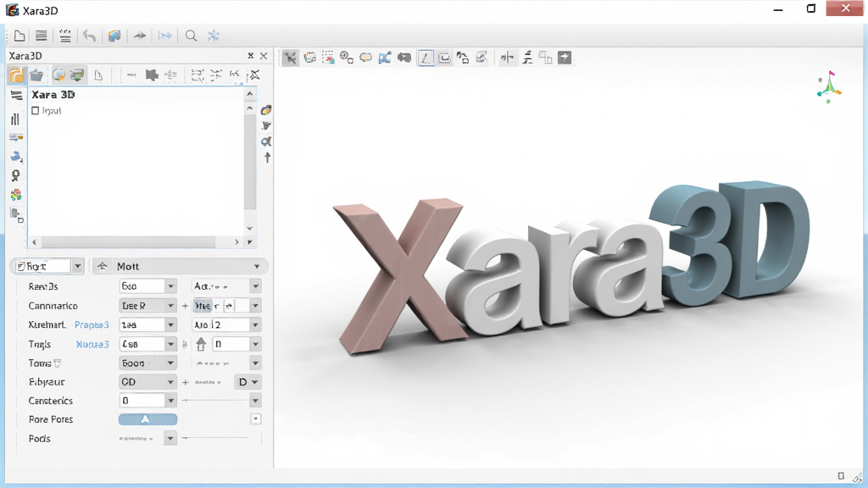
Task: Toggle the small checkbox in Pore Pores row
Action: pos(256,419)
